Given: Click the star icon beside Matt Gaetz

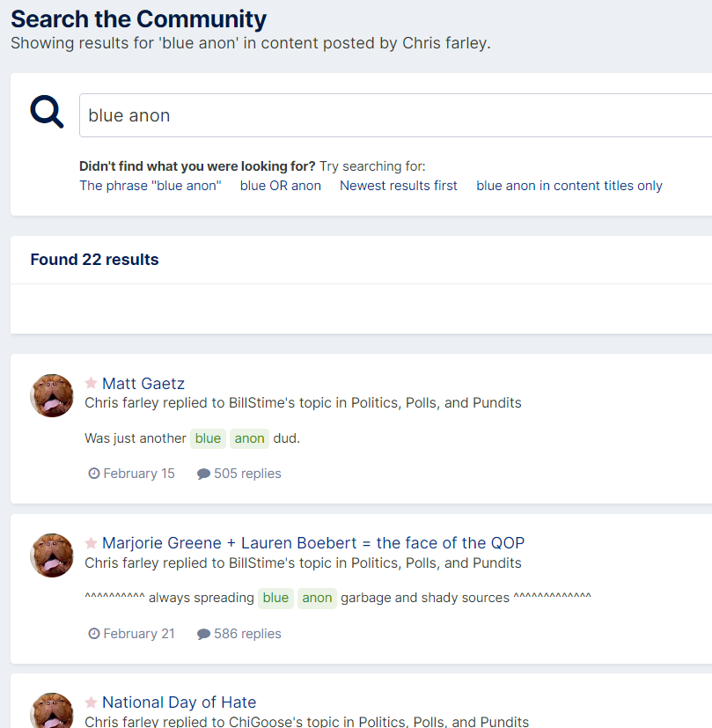Looking at the screenshot, I should pos(91,383).
